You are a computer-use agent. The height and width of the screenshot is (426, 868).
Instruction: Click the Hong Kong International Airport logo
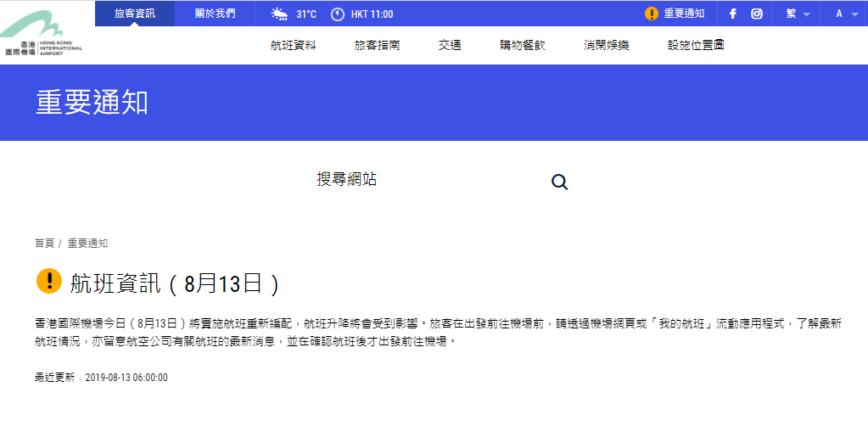click(x=42, y=33)
